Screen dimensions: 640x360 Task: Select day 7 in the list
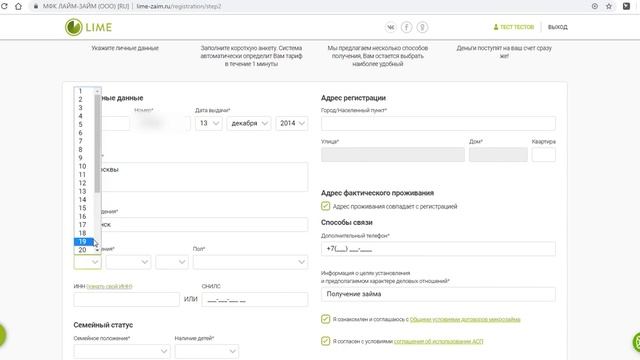point(84,141)
